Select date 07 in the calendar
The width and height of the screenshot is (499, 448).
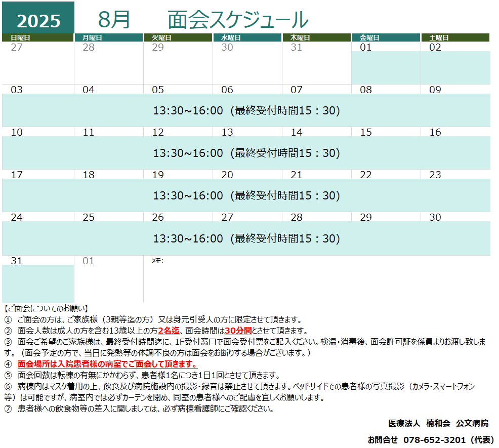tap(297, 90)
